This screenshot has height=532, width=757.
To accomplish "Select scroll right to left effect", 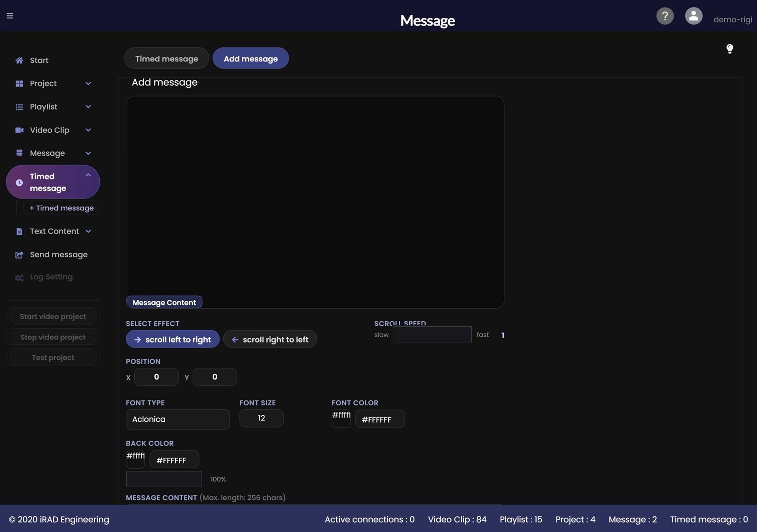I will point(270,339).
